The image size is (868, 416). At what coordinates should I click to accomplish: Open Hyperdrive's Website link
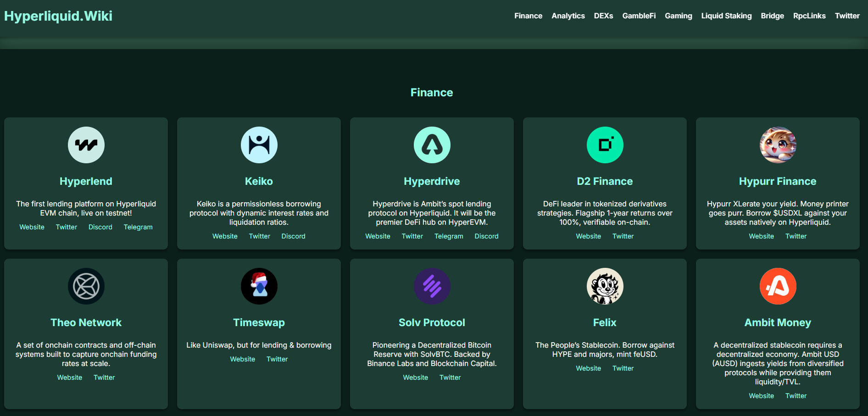(378, 236)
